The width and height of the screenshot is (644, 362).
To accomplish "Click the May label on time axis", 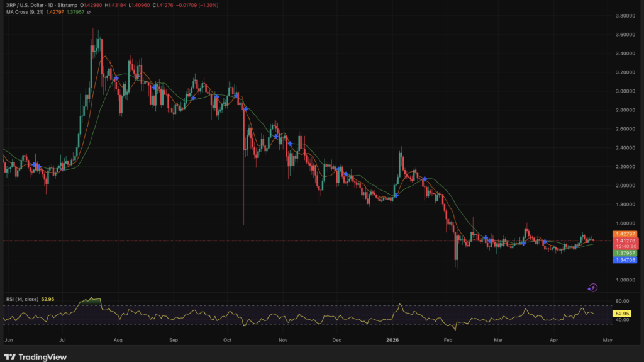I will pyautogui.click(x=608, y=340).
